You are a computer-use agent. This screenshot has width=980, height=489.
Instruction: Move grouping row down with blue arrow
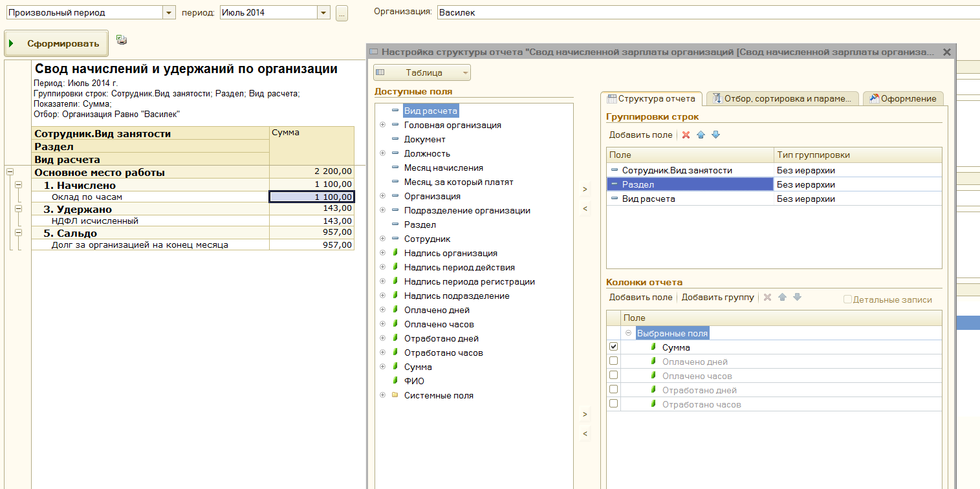(715, 135)
